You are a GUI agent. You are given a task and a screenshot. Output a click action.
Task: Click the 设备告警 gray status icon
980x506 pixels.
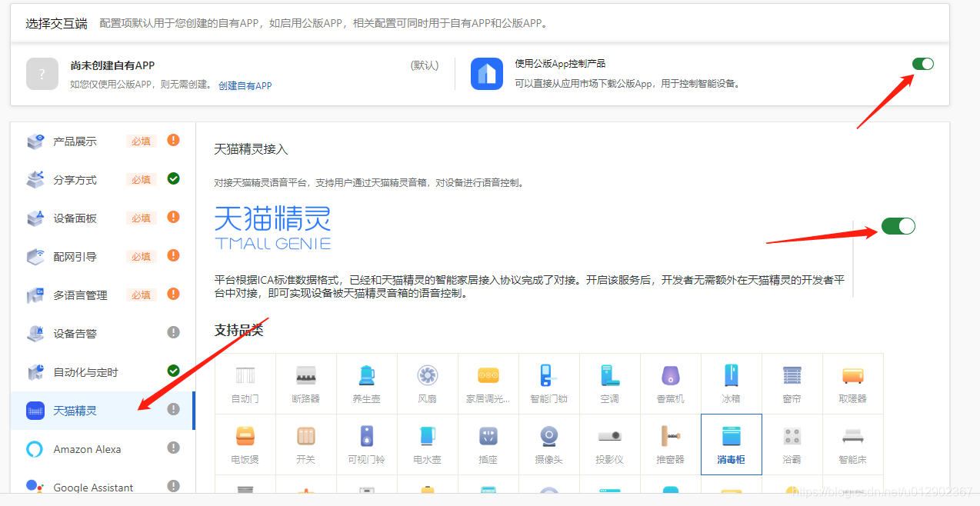(174, 332)
